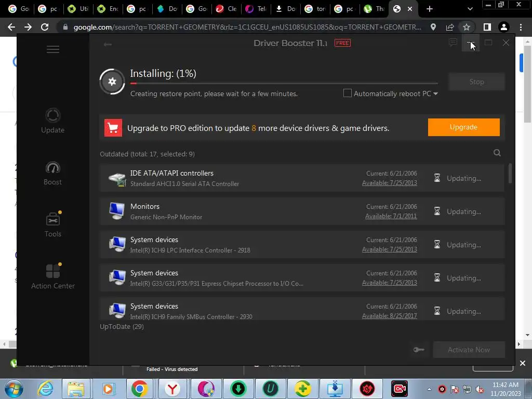This screenshot has height=399, width=532.
Task: Open Chrome profile avatar menu
Action: pyautogui.click(x=504, y=27)
